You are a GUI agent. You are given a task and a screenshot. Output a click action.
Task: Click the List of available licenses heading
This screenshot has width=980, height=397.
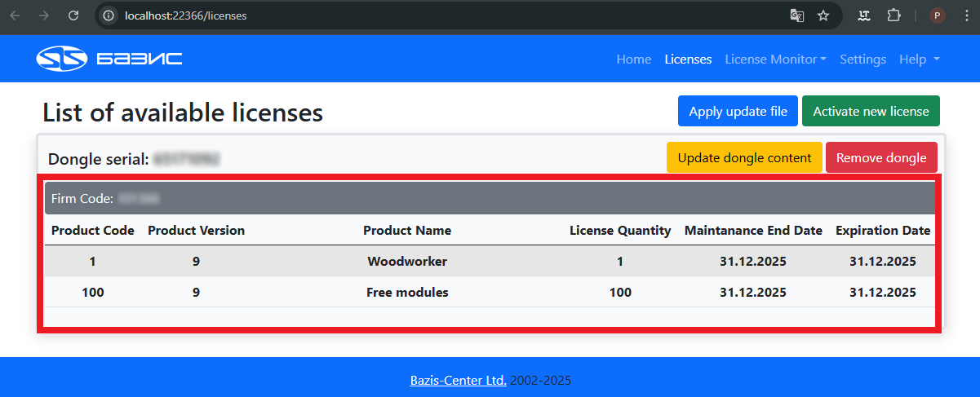point(183,112)
